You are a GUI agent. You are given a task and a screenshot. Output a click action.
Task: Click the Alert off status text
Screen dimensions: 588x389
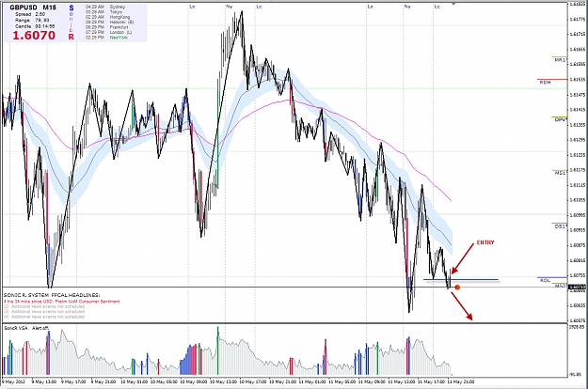pos(40,328)
